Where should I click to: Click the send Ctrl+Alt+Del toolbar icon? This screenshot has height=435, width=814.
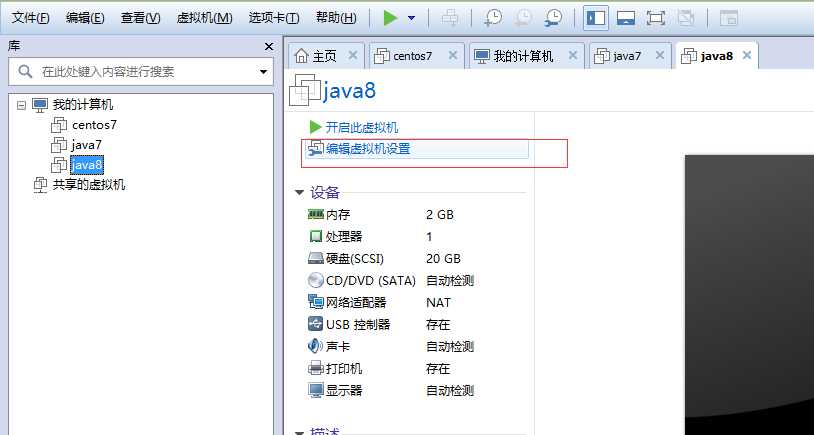(x=450, y=18)
